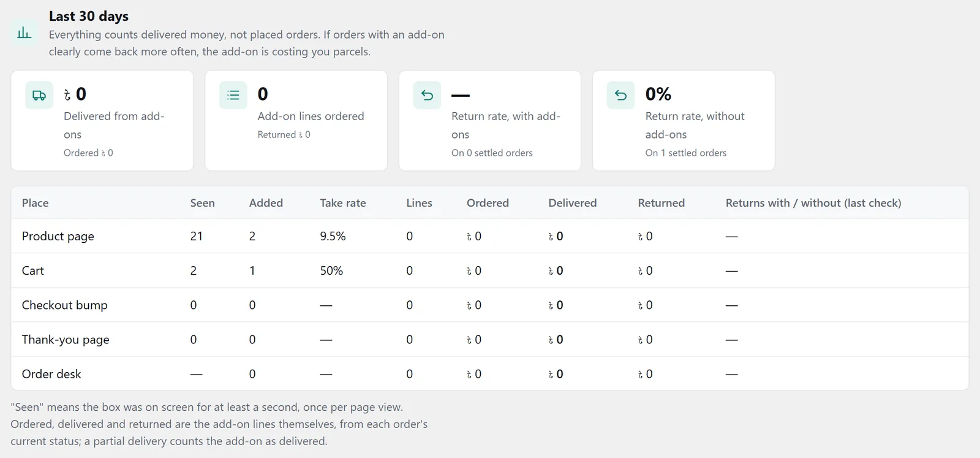The image size is (980, 458).
Task: Click the return arrow icon on with add-ons card
Action: tap(427, 95)
